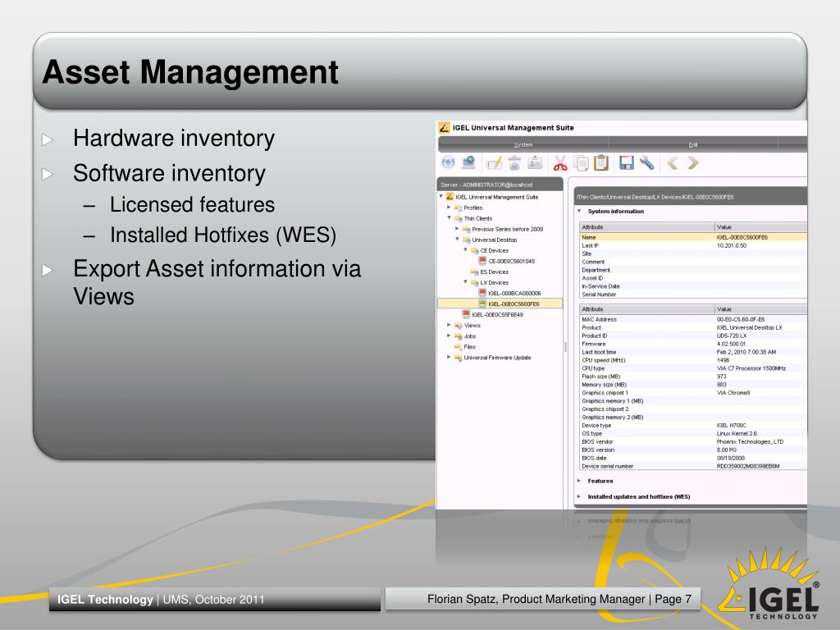Click the Firmware value 4.02.500.01

(x=731, y=344)
